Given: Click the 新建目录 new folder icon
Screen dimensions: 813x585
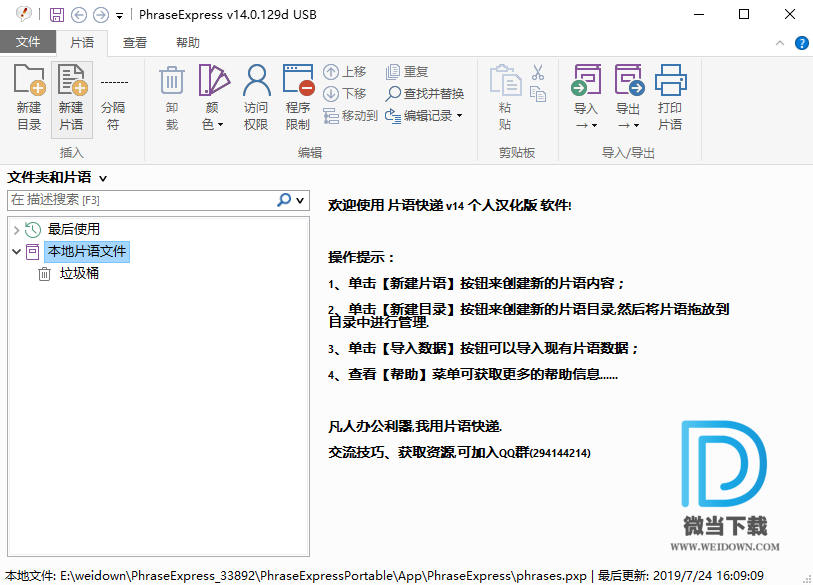Looking at the screenshot, I should coord(29,79).
